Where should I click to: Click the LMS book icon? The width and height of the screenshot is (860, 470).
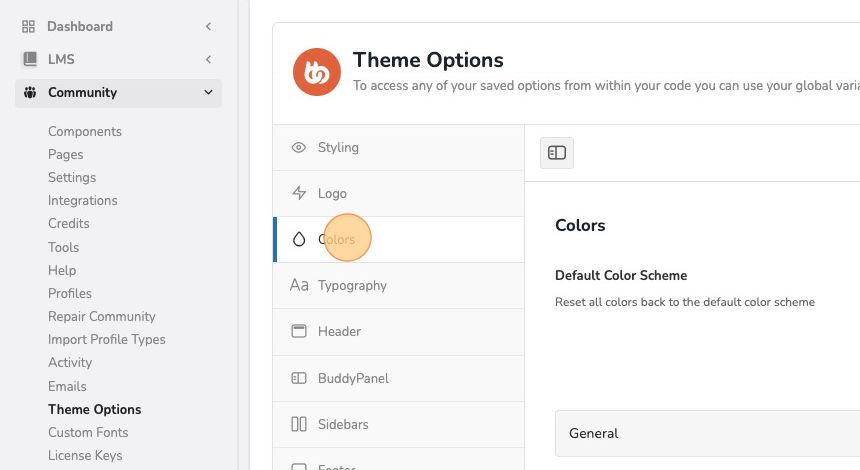(x=30, y=59)
